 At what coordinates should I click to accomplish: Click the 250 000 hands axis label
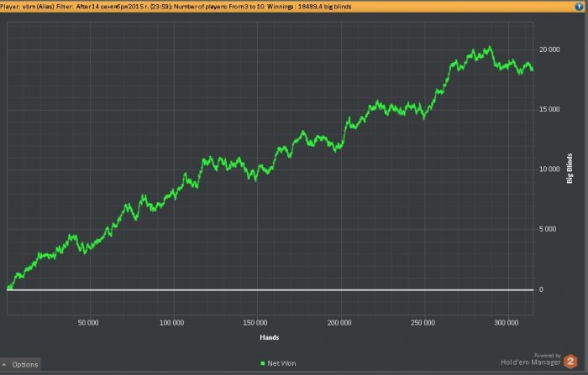point(423,322)
